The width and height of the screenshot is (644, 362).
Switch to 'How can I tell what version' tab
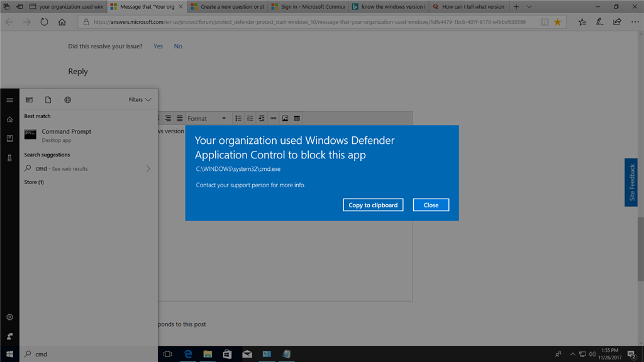469,6
